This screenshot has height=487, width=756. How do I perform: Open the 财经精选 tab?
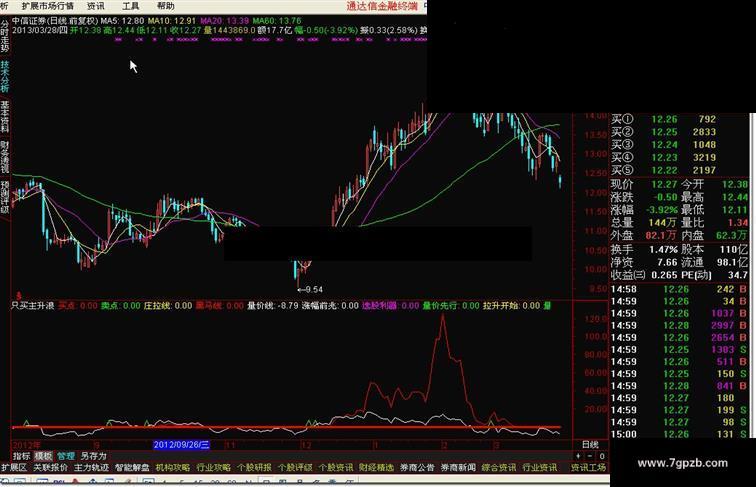coord(377,467)
